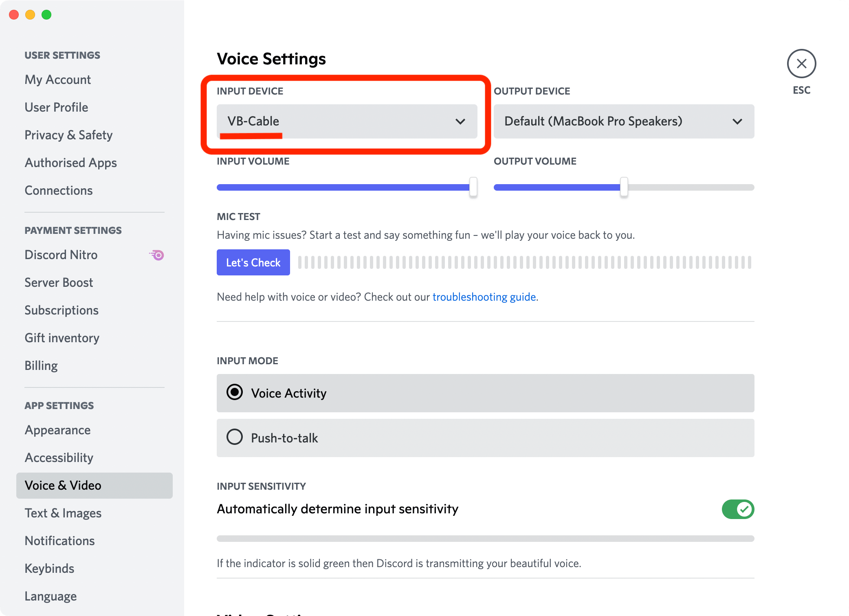Click the yellow minimize traffic light
This screenshot has height=616, width=849.
30,15
